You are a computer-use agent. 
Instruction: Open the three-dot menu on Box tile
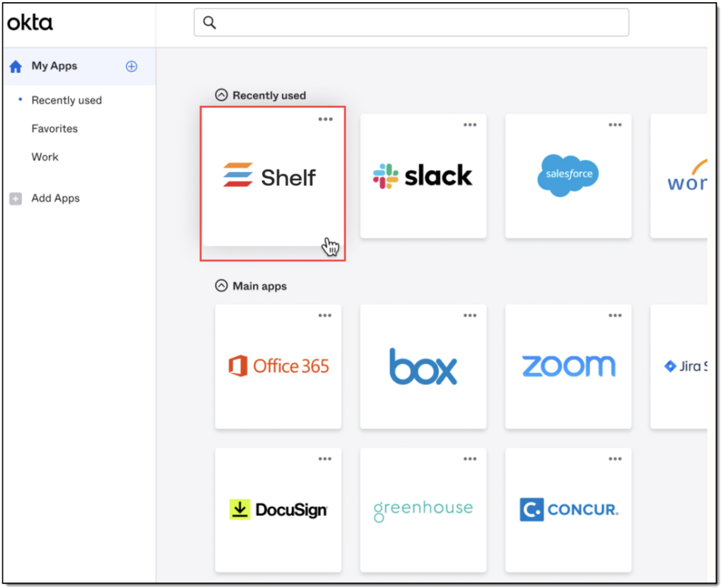tap(470, 315)
